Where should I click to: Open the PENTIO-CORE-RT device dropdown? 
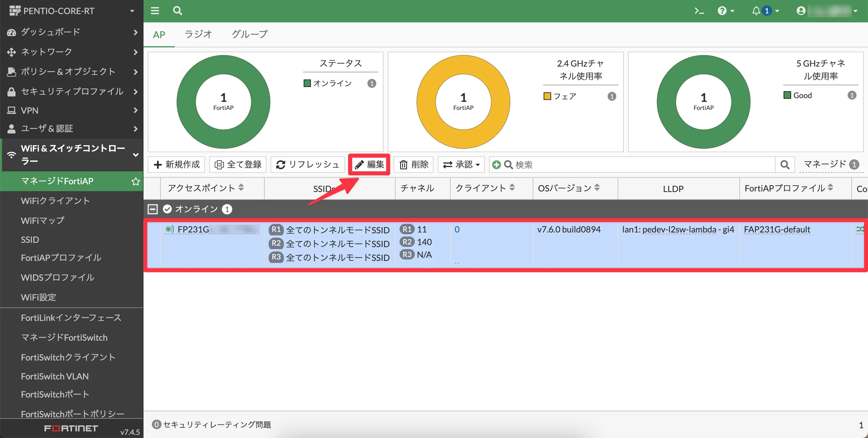point(72,11)
